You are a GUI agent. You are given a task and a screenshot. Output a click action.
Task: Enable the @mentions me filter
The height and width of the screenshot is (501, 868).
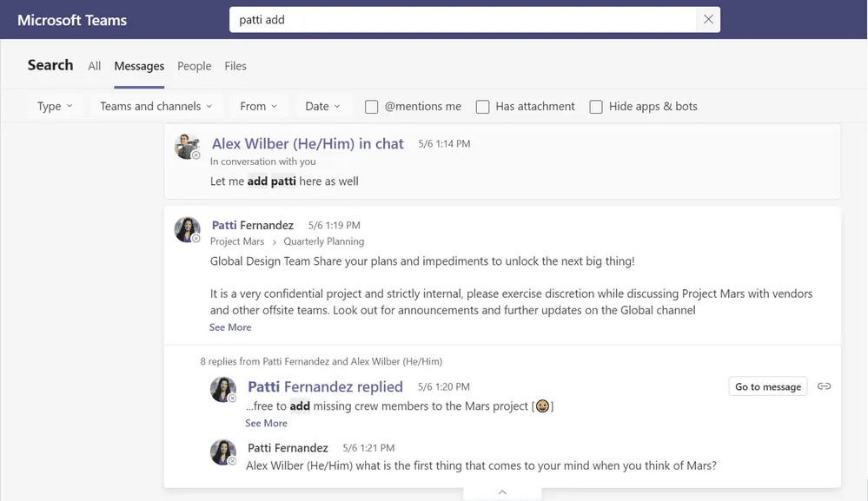(x=371, y=106)
